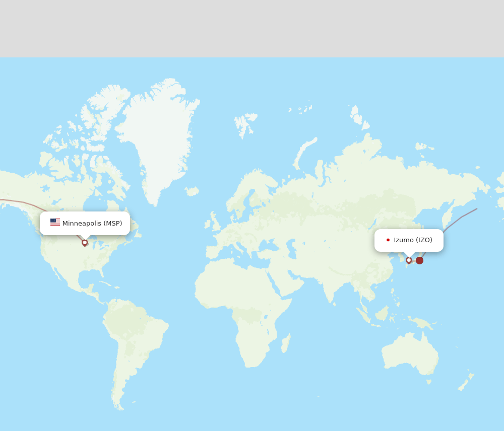Select the Izumo (IZO) label text
Screen dimensions: 504x431
[x=413, y=240]
